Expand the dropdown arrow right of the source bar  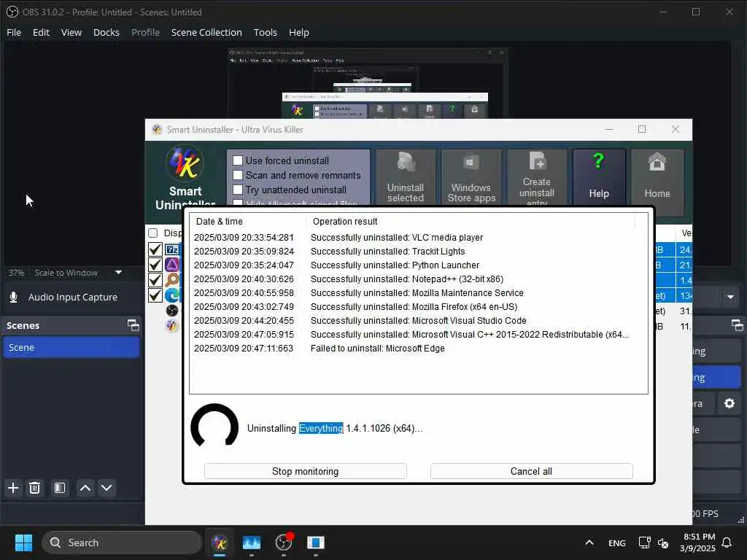coord(730,297)
